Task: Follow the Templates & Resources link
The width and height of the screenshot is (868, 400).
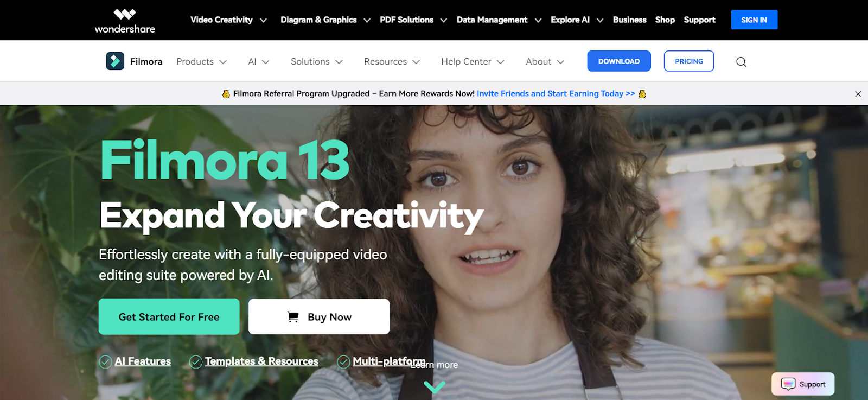Action: (x=261, y=361)
